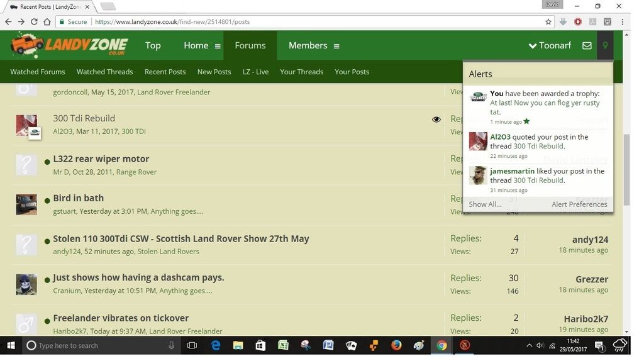The image size is (644, 361).
Task: Click Cranium's skull avatar thumbnail
Action: click(x=26, y=285)
